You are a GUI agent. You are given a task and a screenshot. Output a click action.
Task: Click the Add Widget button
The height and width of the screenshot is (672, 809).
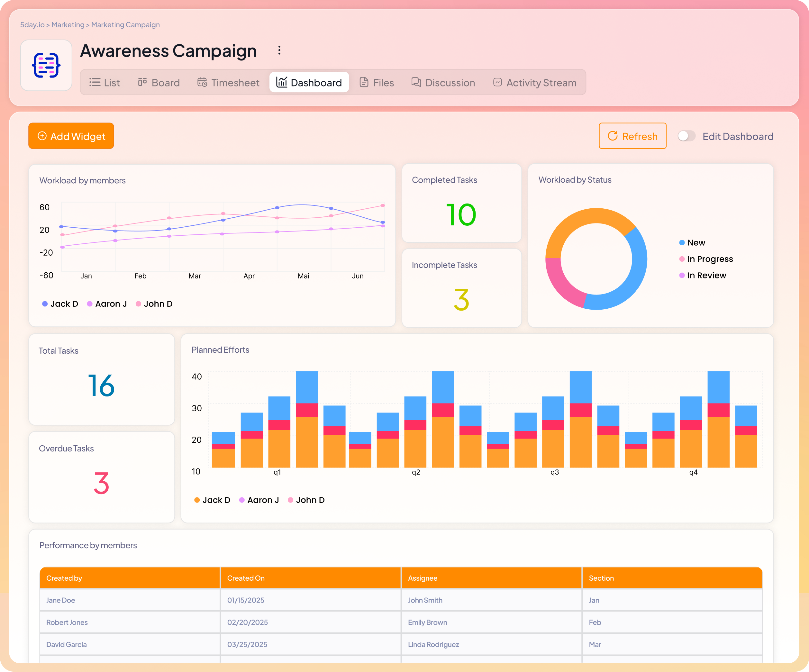pyautogui.click(x=71, y=136)
